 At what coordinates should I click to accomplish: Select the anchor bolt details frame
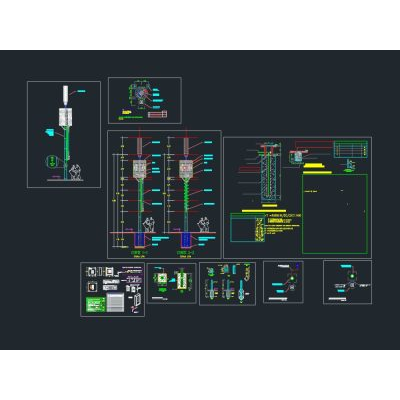(x=227, y=284)
